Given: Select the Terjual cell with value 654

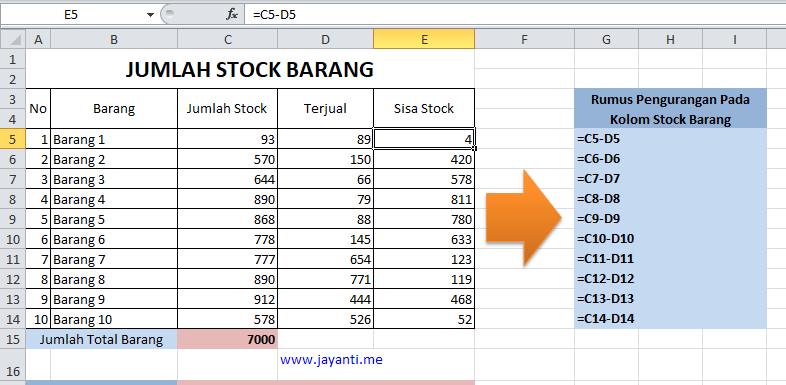Looking at the screenshot, I should (325, 259).
